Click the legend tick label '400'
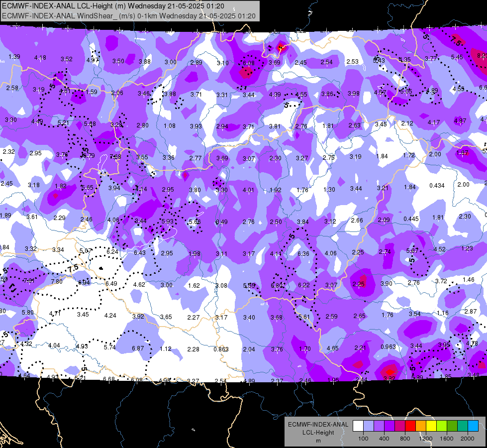 click(384, 439)
